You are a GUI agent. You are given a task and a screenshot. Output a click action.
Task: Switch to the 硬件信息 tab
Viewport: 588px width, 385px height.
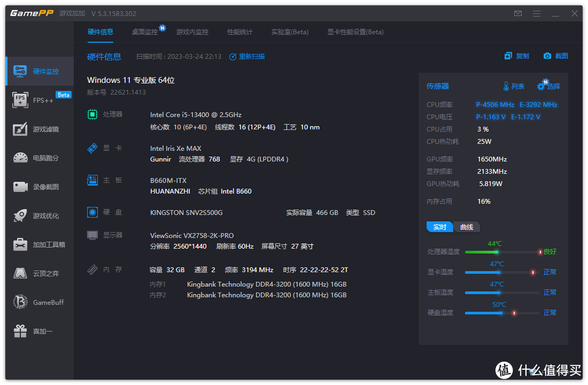pyautogui.click(x=100, y=32)
